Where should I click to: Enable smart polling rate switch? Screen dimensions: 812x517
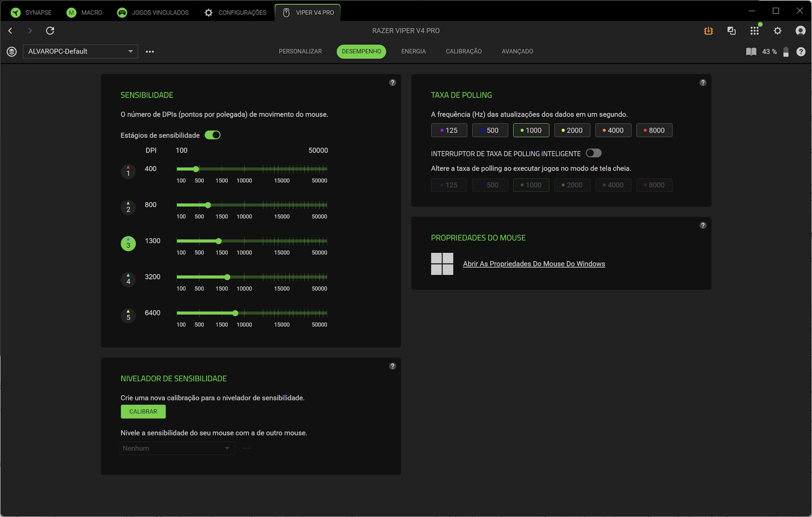(x=593, y=153)
